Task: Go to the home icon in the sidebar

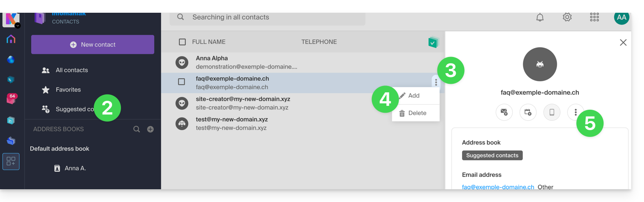Action: click(11, 40)
